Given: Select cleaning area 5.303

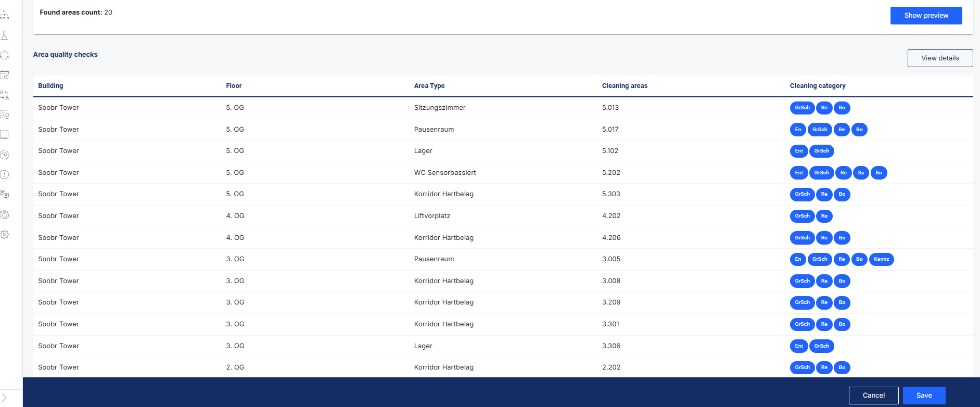Looking at the screenshot, I should [611, 194].
